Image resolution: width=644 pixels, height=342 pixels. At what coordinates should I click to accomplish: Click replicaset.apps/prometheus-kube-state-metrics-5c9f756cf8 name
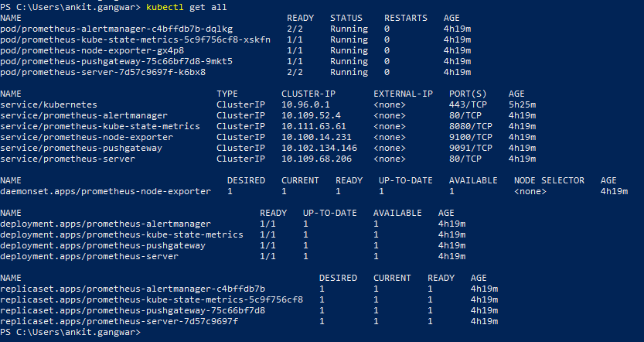pos(152,299)
